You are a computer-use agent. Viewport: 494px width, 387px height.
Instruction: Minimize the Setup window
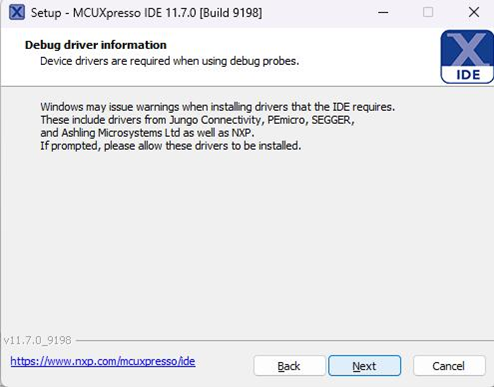[x=383, y=13]
